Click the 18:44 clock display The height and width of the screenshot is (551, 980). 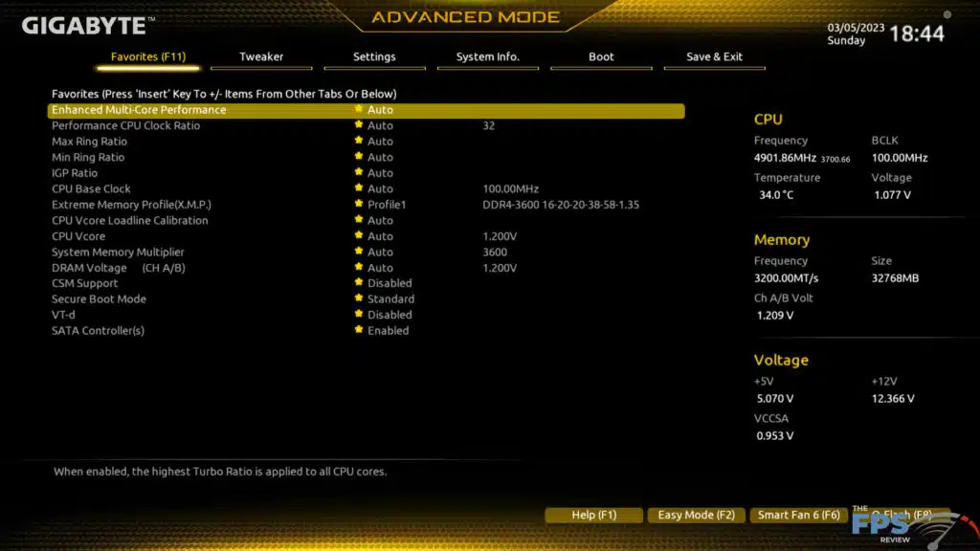click(x=916, y=33)
